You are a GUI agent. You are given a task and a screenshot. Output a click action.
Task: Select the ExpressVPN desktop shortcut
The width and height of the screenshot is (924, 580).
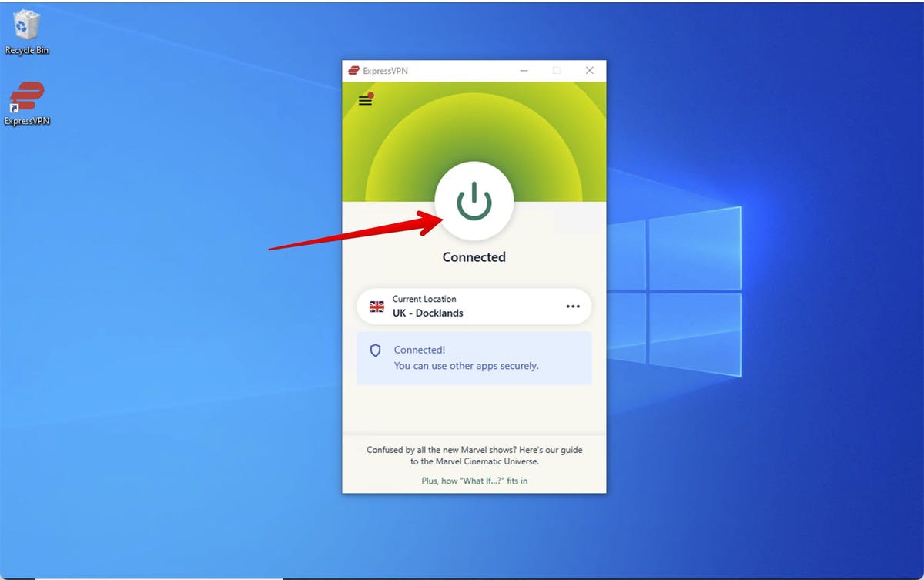(x=27, y=103)
